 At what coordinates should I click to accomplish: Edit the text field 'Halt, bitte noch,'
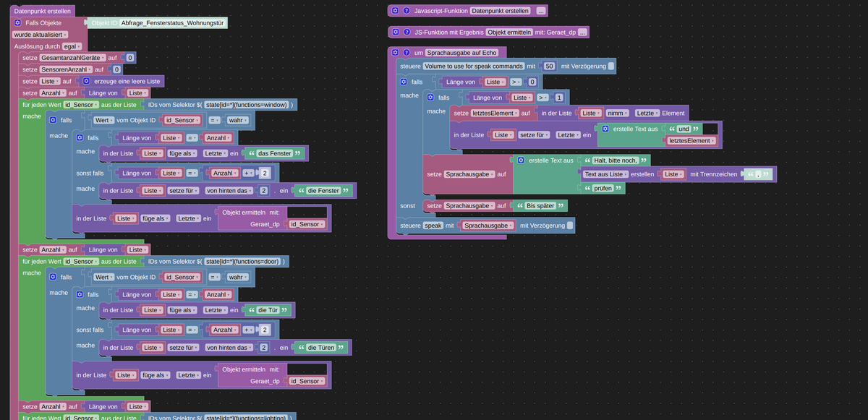pyautogui.click(x=617, y=160)
